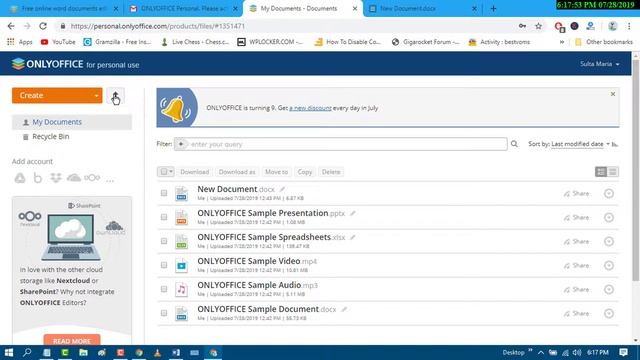This screenshot has height=360, width=640.
Task: Click the page vertical scrollbar
Action: pos(636,171)
